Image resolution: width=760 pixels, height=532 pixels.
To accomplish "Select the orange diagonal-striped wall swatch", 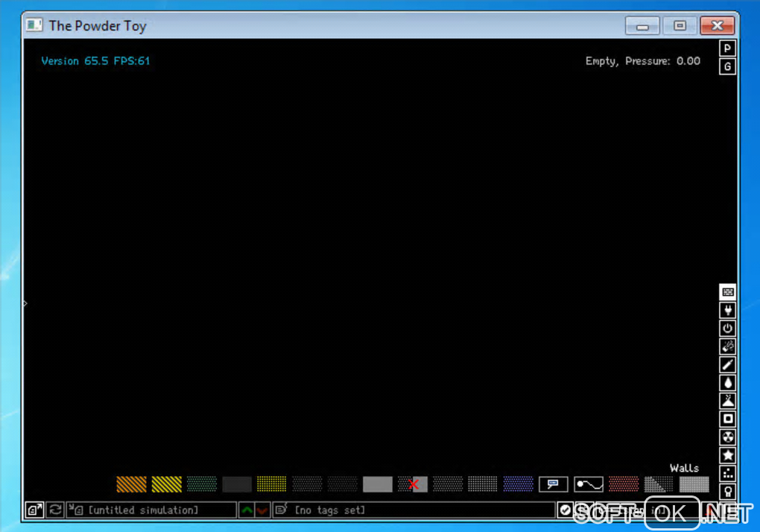I will click(131, 484).
